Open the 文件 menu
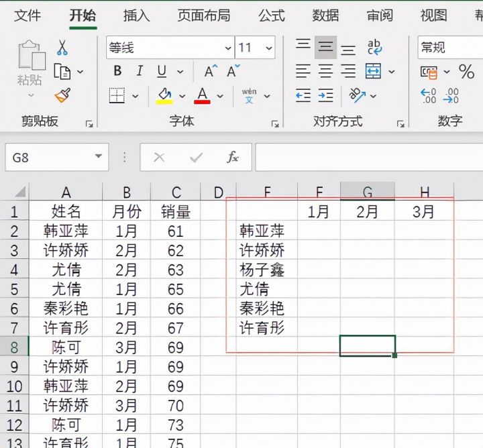The image size is (483, 448). [x=28, y=15]
